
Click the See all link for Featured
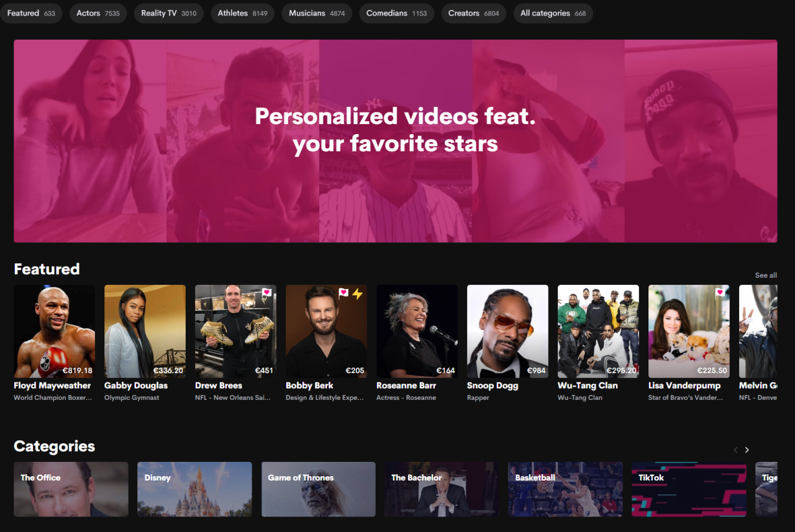[x=766, y=275]
